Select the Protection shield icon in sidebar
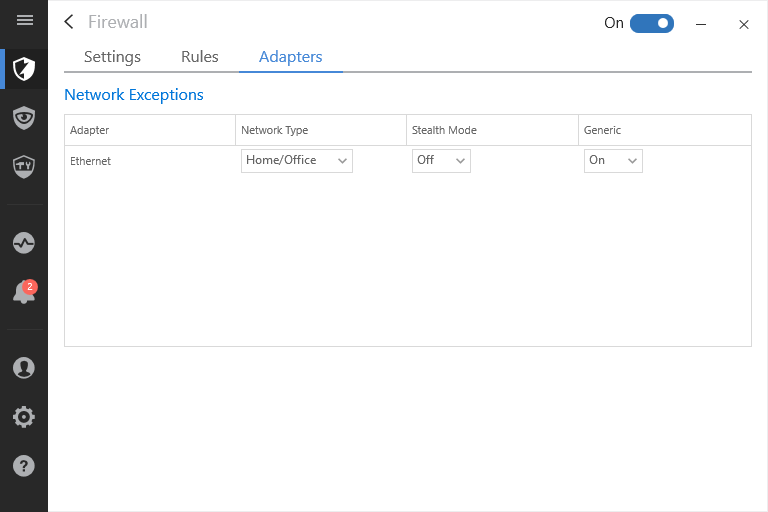The width and height of the screenshot is (768, 512). (x=24, y=69)
